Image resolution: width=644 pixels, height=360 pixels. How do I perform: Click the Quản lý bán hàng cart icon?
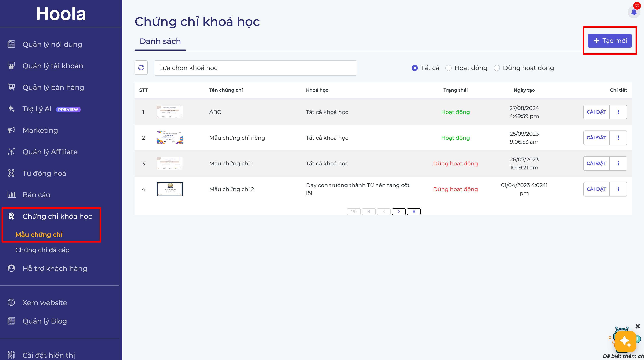point(11,87)
